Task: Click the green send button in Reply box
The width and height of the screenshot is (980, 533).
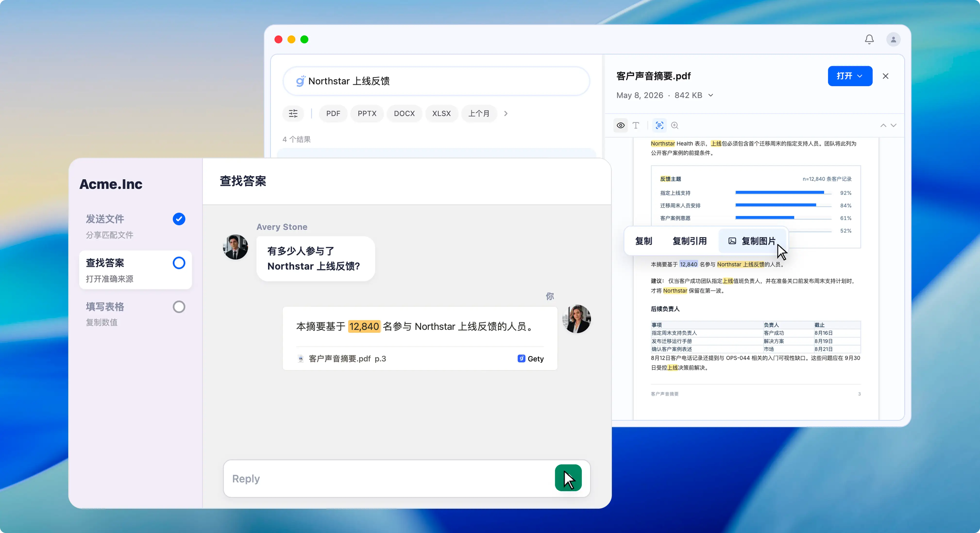Action: (568, 478)
